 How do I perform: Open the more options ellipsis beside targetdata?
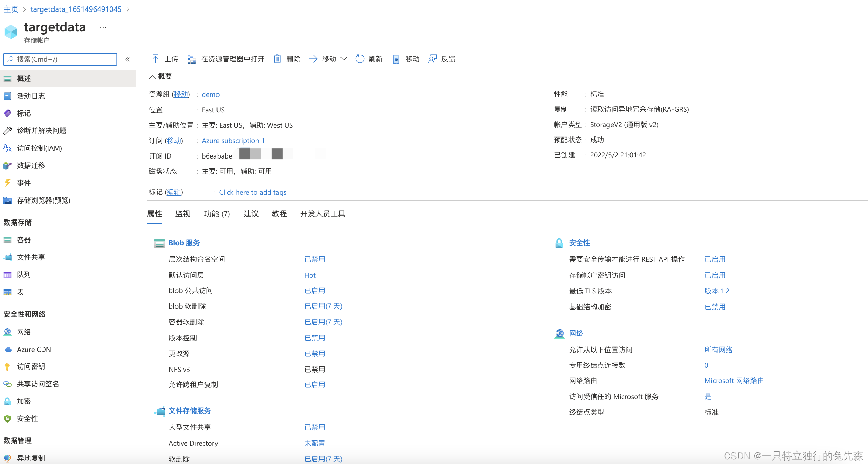point(103,27)
